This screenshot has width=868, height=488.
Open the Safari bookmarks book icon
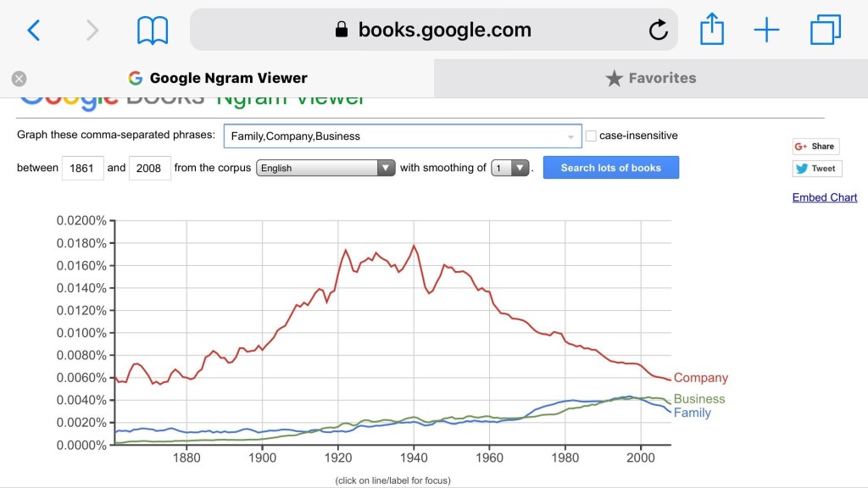pyautogui.click(x=153, y=31)
